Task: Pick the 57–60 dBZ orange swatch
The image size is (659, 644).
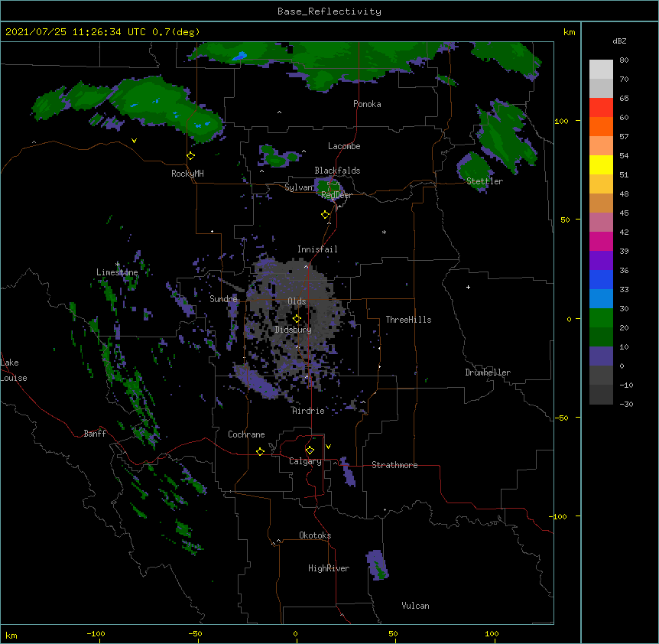Action: click(x=601, y=126)
